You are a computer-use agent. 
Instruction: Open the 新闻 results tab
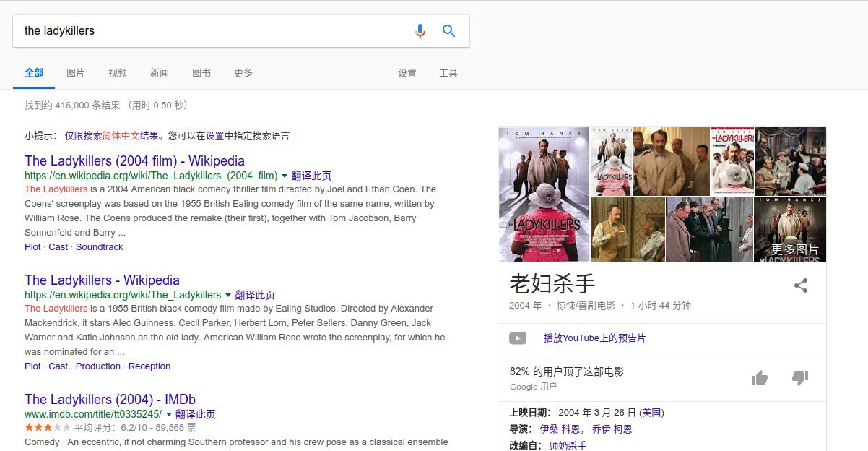(160, 73)
